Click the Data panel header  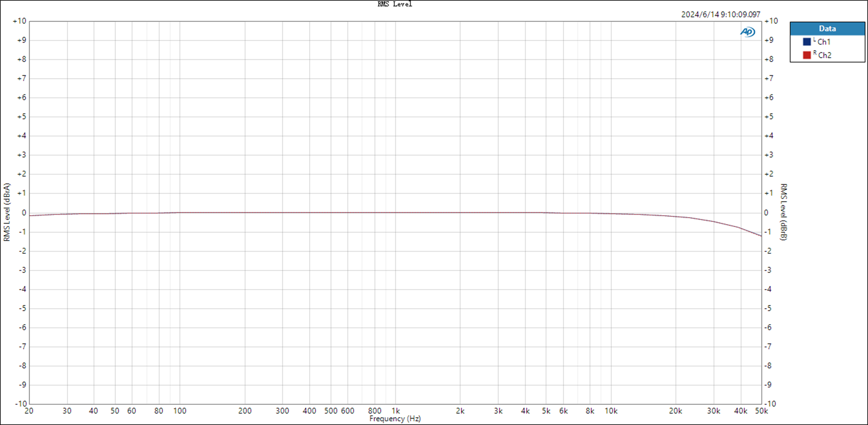coord(827,28)
